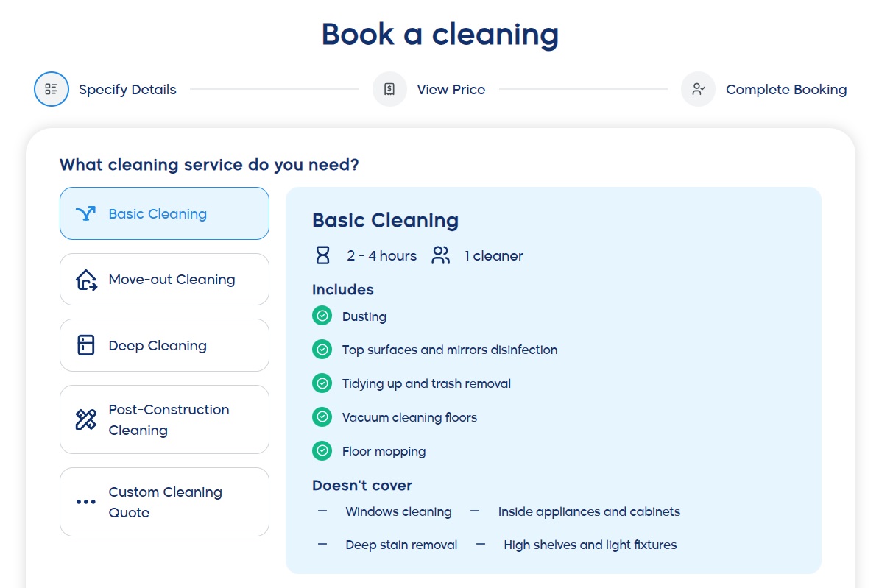Click the Move-out Cleaning house icon
This screenshot has height=588, width=879.
(86, 280)
